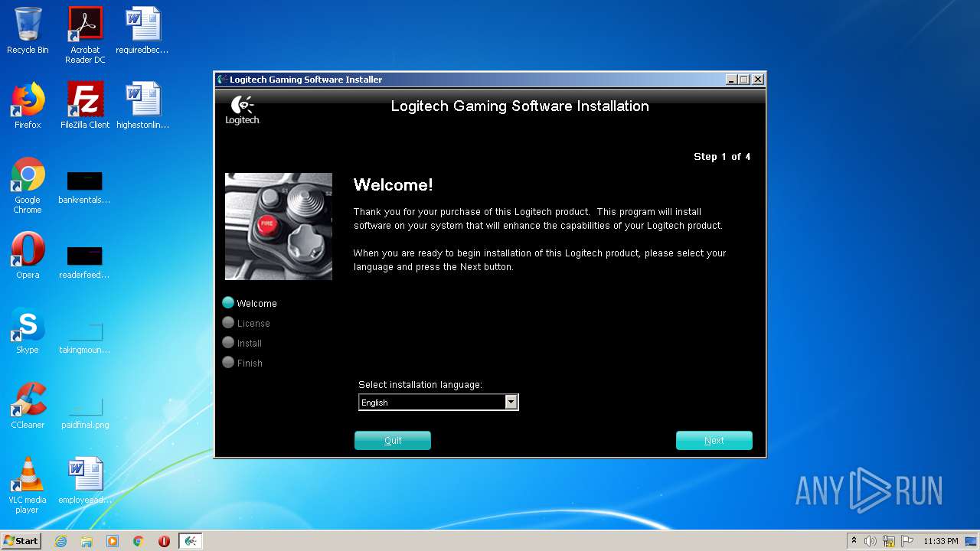Launch Firefox from the desktop

tap(28, 106)
